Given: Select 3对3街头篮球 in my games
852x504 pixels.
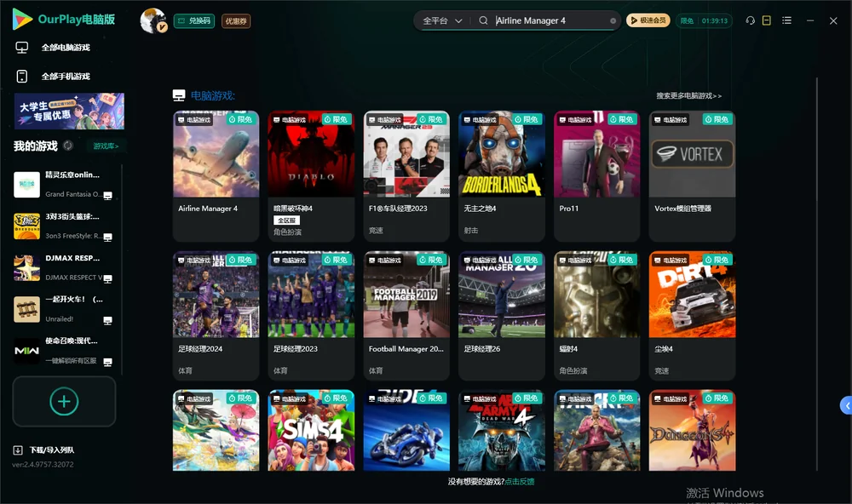Looking at the screenshot, I should coord(64,226).
